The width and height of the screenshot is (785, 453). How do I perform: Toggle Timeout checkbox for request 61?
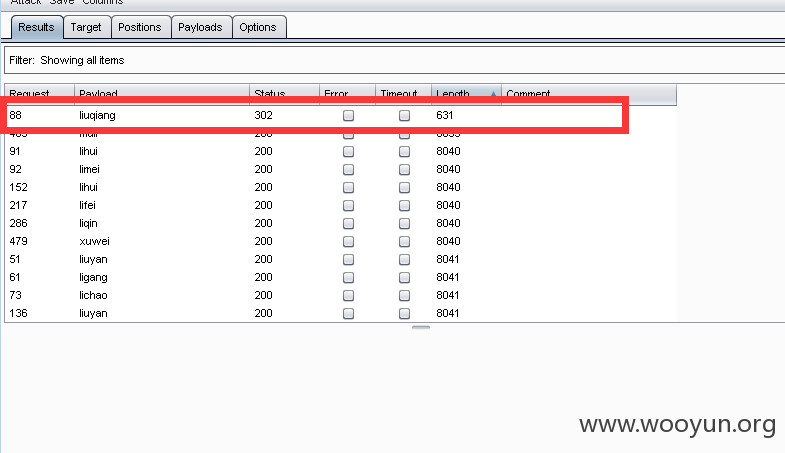point(405,278)
